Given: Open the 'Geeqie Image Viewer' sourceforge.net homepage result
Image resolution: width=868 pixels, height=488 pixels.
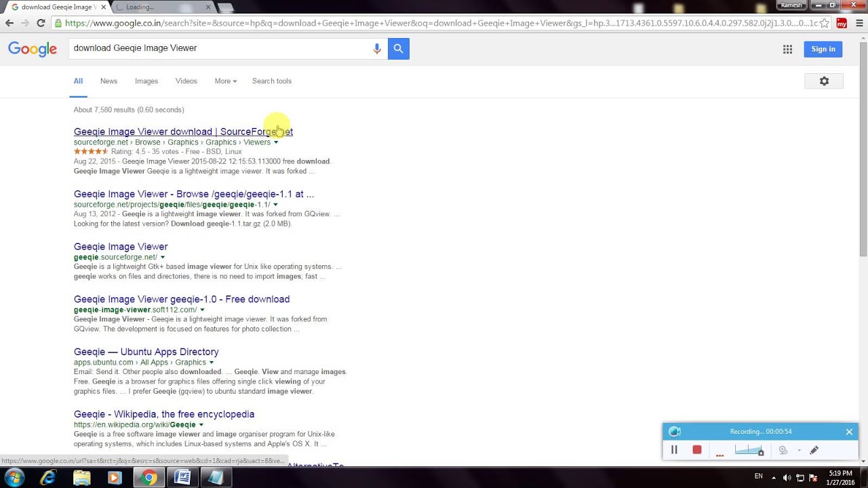Looking at the screenshot, I should click(121, 247).
